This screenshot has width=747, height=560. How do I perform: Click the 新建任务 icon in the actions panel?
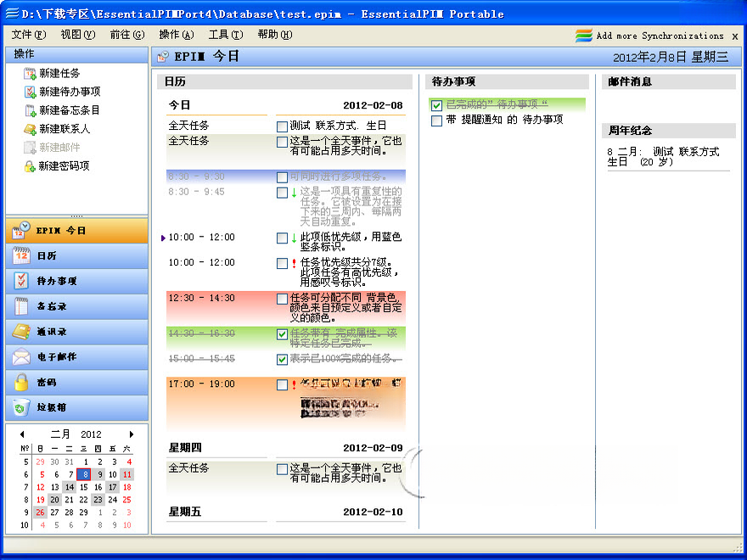pos(30,73)
